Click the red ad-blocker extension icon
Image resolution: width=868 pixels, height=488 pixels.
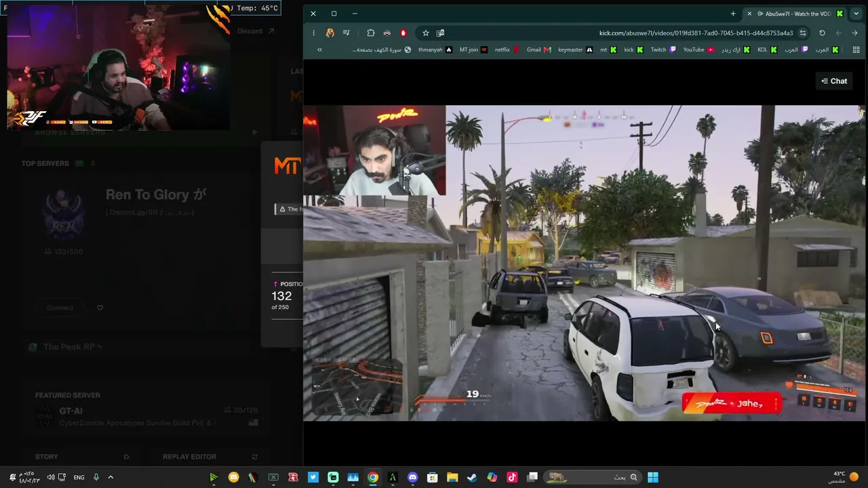click(x=403, y=33)
